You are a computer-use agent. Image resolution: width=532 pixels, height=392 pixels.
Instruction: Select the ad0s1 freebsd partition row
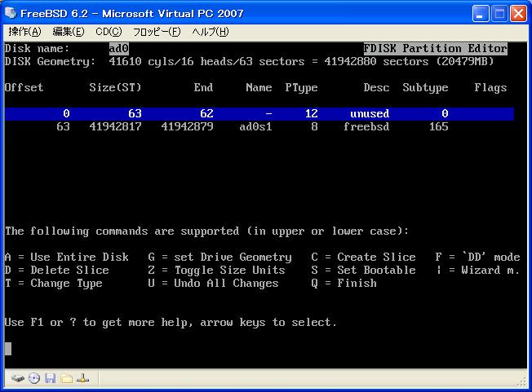[259, 126]
